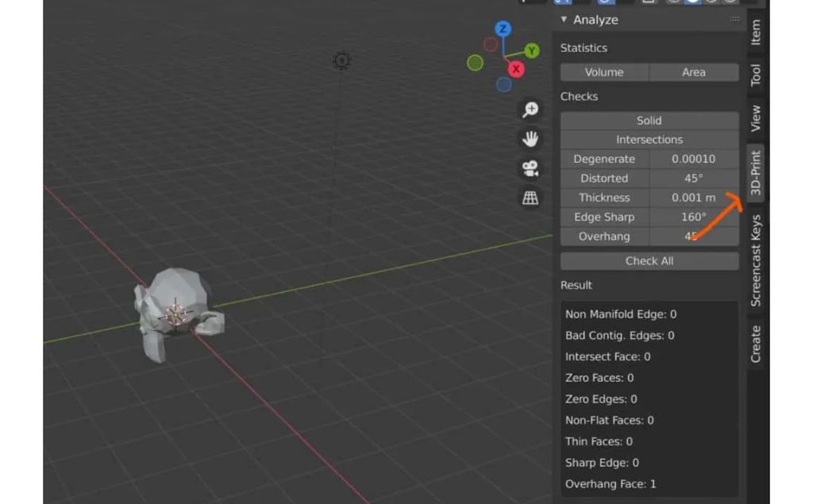Open the Item sidebar tab
Image resolution: width=813 pixels, height=504 pixels.
pos(755,32)
